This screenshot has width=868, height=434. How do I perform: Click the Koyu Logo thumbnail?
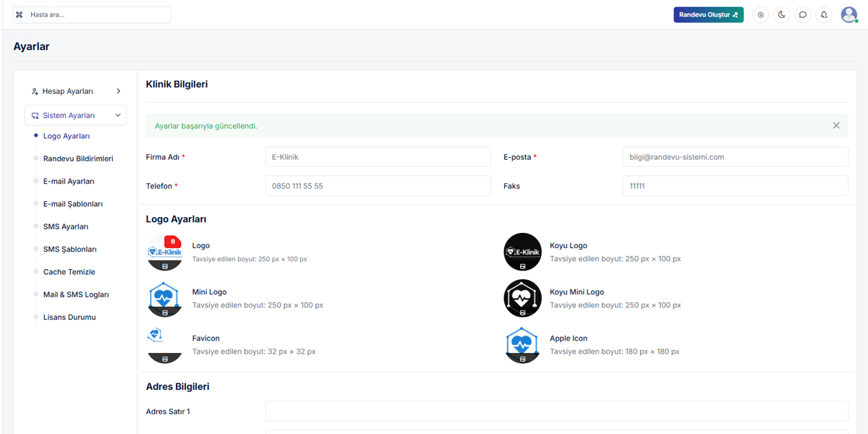click(x=522, y=250)
